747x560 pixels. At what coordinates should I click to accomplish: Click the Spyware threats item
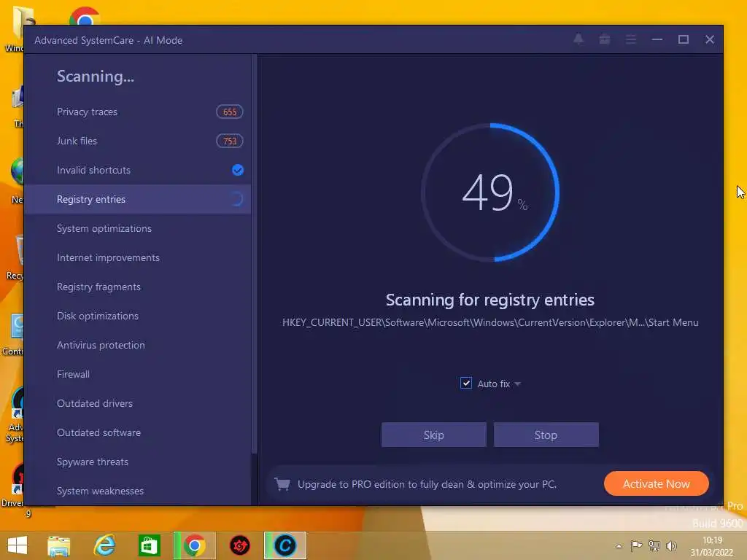click(x=138, y=462)
